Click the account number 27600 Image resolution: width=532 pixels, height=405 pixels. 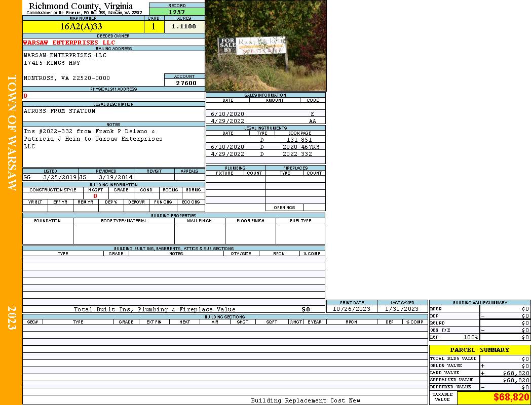[186, 83]
